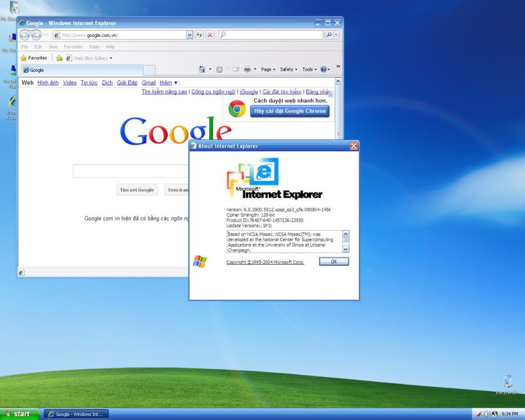Click the IE toolbar search box
The image size is (525, 420).
271,35
